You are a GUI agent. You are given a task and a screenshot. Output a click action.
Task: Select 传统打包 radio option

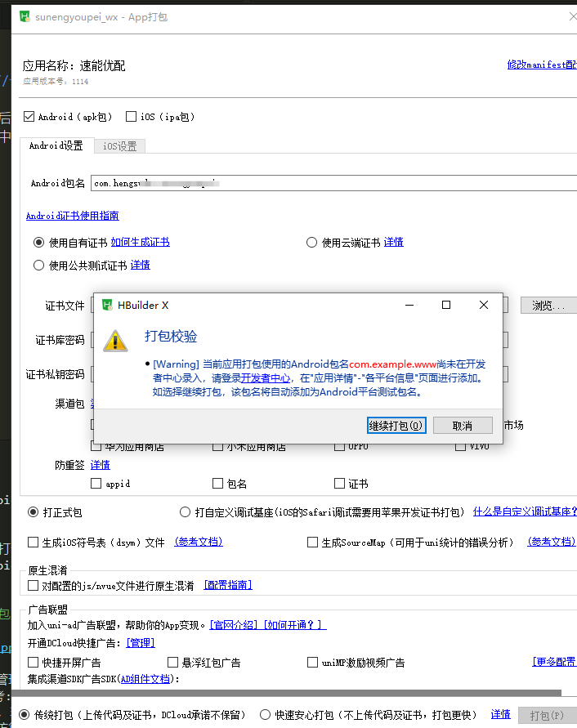(x=25, y=715)
